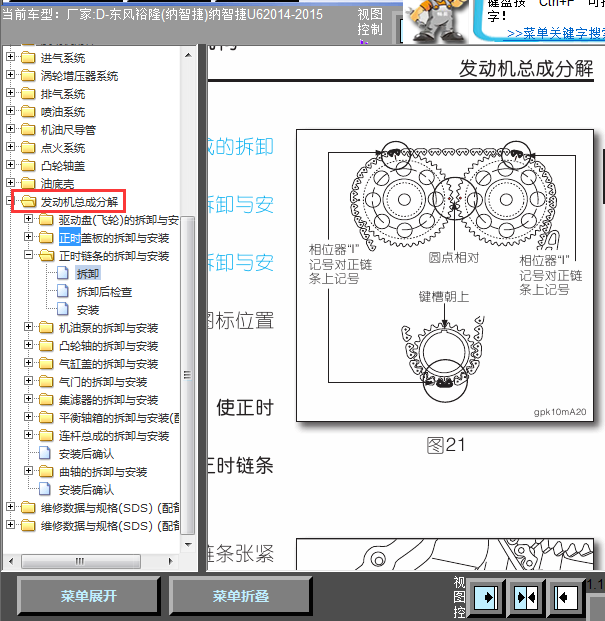Screen dimensions: 605x621
Task: Click the 拆卸 document page icon
Action: point(63,273)
